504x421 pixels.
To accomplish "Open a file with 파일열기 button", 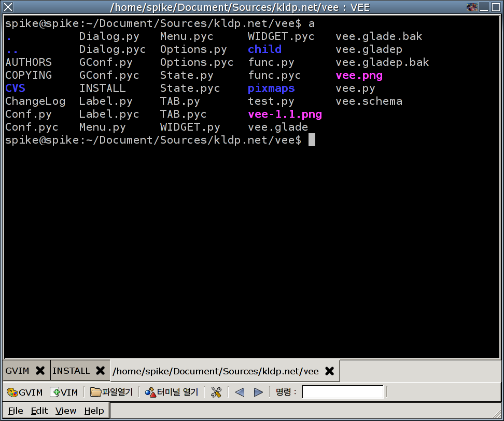I will (x=111, y=392).
